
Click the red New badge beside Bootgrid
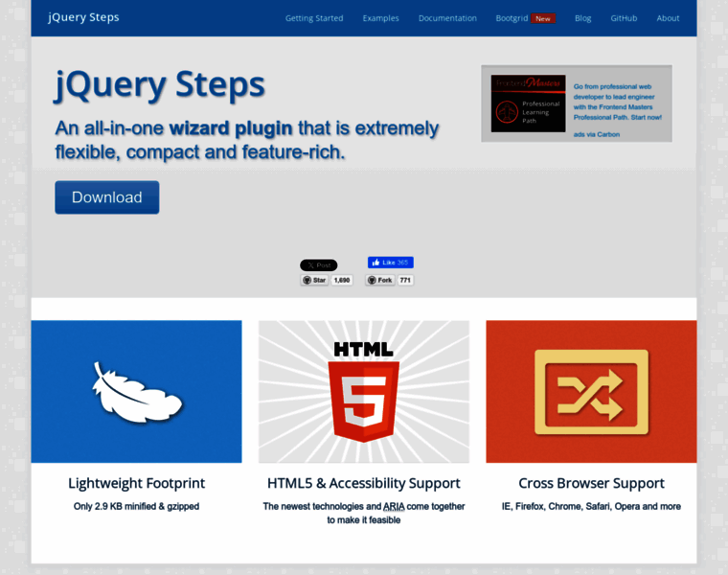click(543, 18)
